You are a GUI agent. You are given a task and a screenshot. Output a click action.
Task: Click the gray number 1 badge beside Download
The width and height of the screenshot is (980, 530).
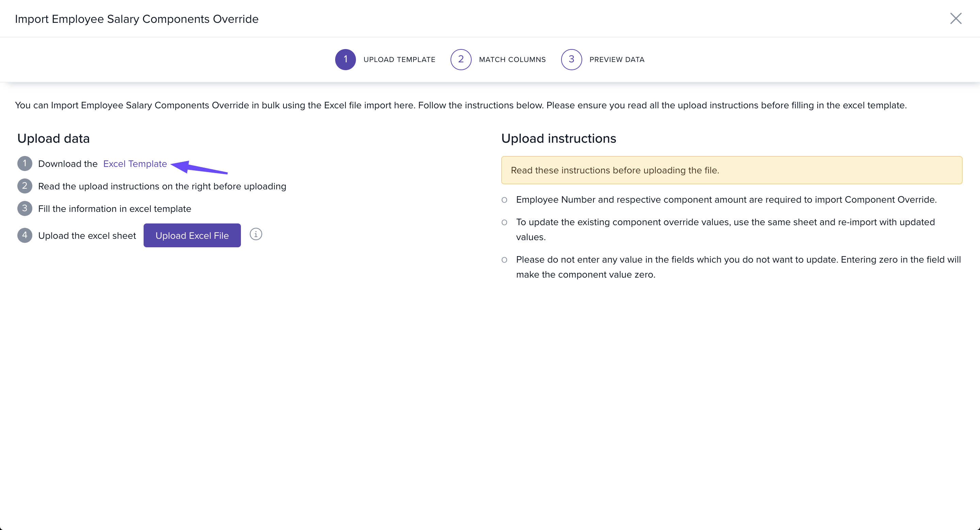25,164
